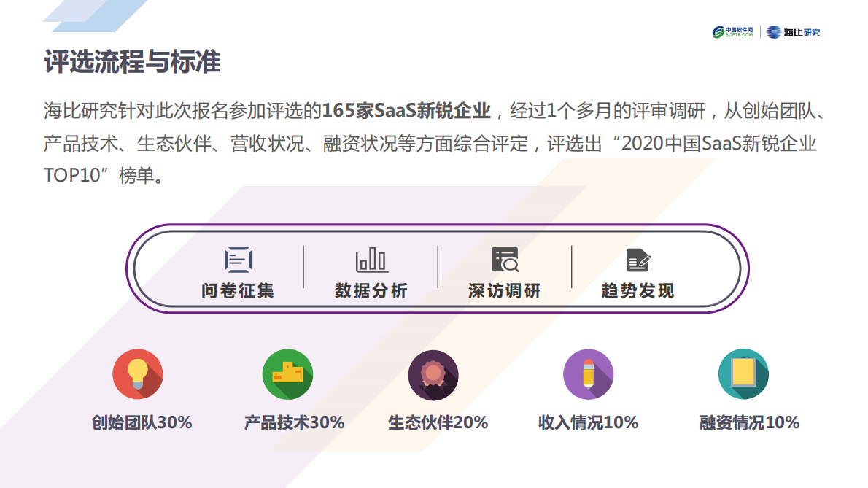The image size is (868, 488).
Task: Select the green product blocks icon above 产品技术30%
Action: [287, 374]
